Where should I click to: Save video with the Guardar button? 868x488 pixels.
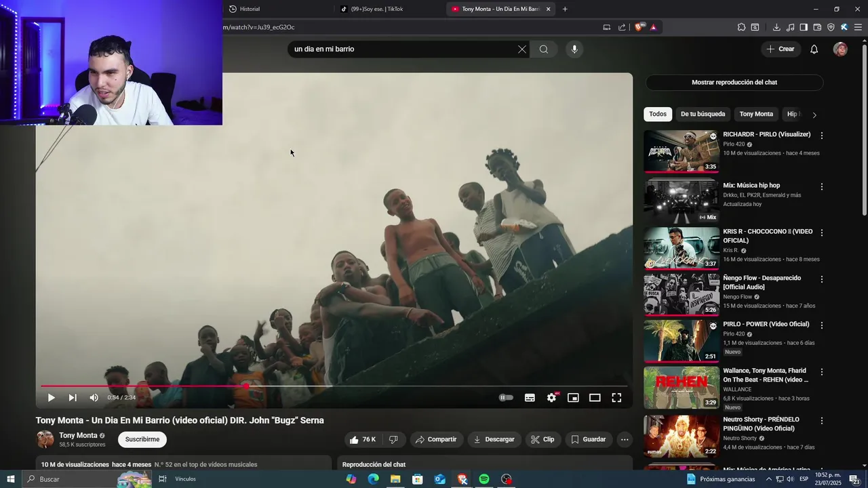click(x=589, y=439)
